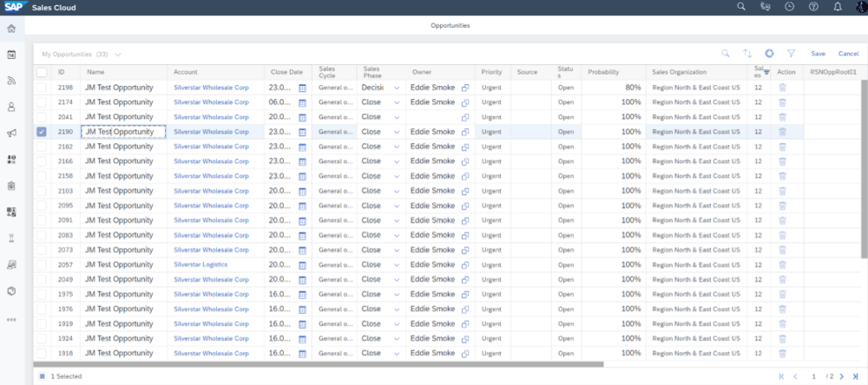This screenshot has width=868, height=385.
Task: Click the headset support icon in header
Action: [766, 7]
